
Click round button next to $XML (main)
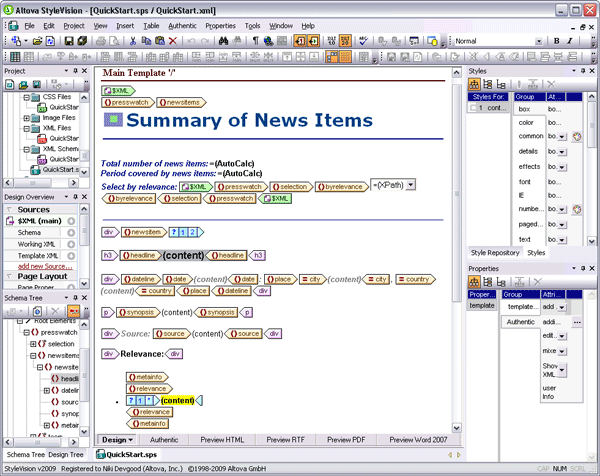71,221
